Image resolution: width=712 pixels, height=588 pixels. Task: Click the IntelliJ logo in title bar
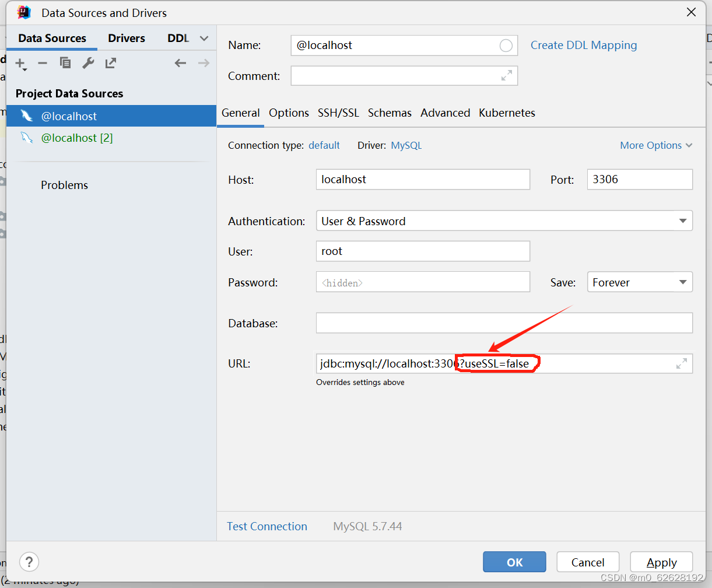(24, 12)
